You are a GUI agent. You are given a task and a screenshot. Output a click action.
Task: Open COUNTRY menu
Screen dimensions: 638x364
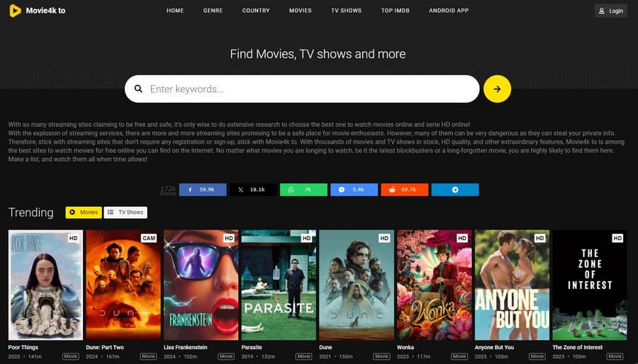click(256, 11)
